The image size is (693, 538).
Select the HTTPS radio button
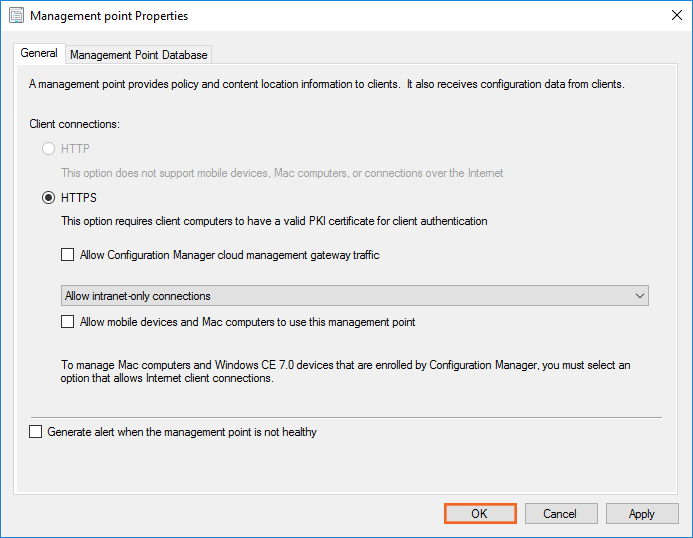[48, 198]
